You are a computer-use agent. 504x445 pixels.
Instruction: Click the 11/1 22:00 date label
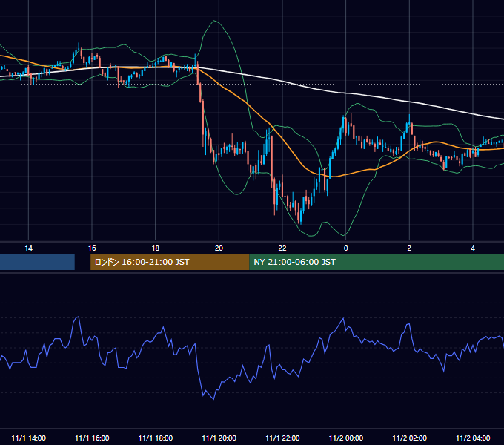pos(282,438)
